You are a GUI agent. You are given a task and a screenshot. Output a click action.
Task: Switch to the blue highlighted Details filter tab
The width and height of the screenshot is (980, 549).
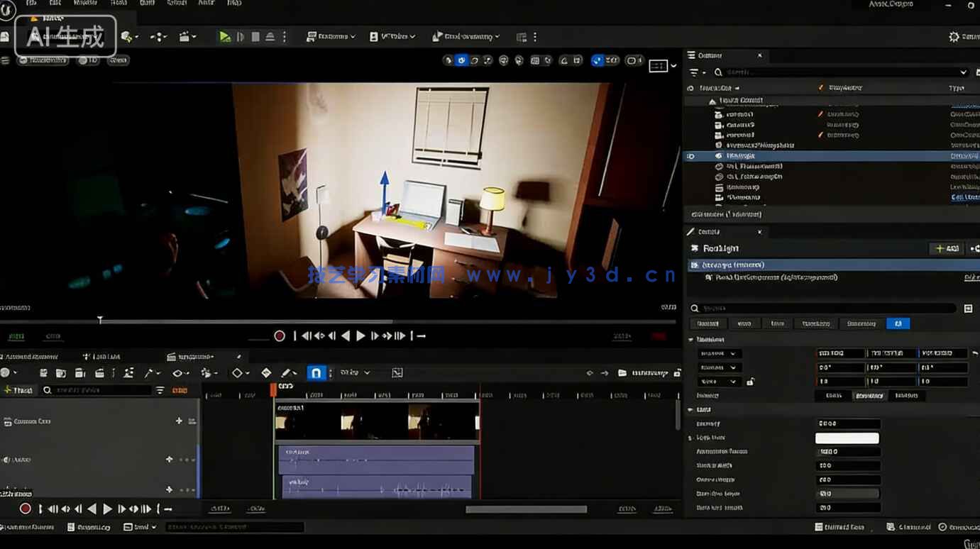click(898, 323)
